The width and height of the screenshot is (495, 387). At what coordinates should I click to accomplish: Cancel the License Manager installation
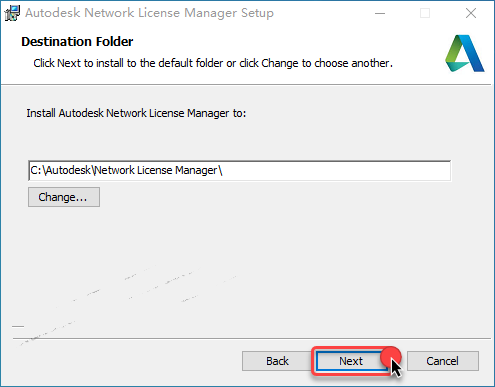pyautogui.click(x=443, y=361)
